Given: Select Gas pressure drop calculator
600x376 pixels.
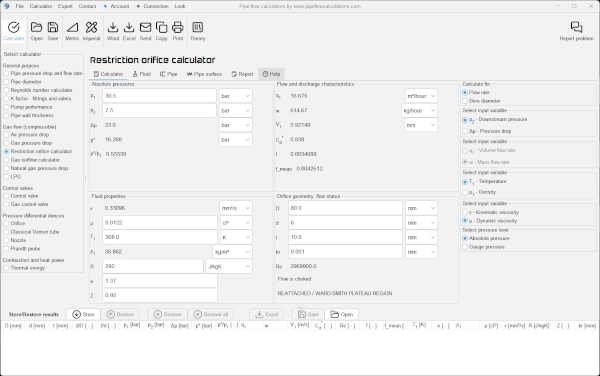Looking at the screenshot, I should (x=6, y=143).
